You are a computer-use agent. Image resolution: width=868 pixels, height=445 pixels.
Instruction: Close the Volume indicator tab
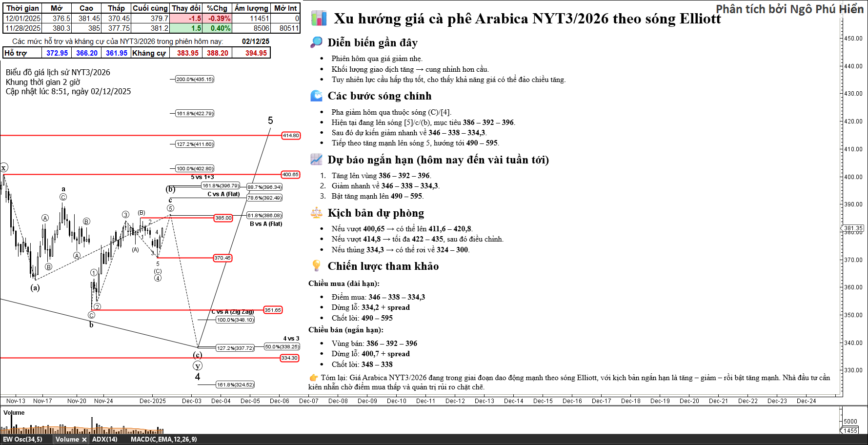click(84, 440)
